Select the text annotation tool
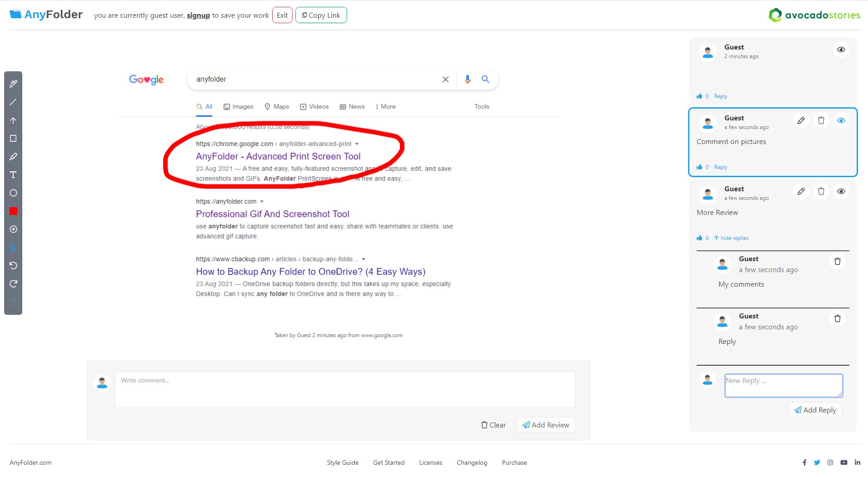Screen dimensions: 868x477 13,175
